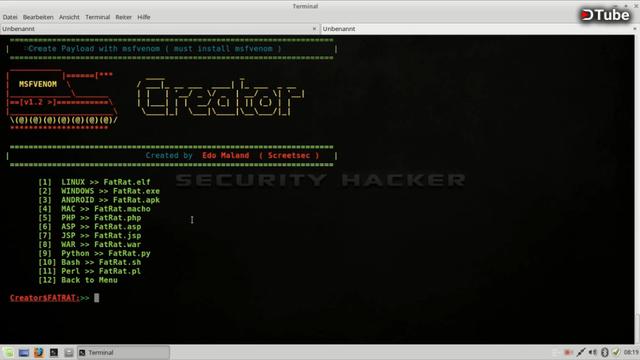The height and width of the screenshot is (360, 640).
Task: Click the '[6] ASP >> FatRat.asp' line
Action: [x=89, y=227]
